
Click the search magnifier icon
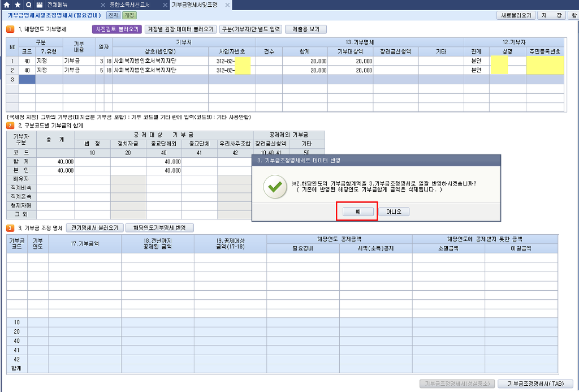pyautogui.click(x=28, y=5)
